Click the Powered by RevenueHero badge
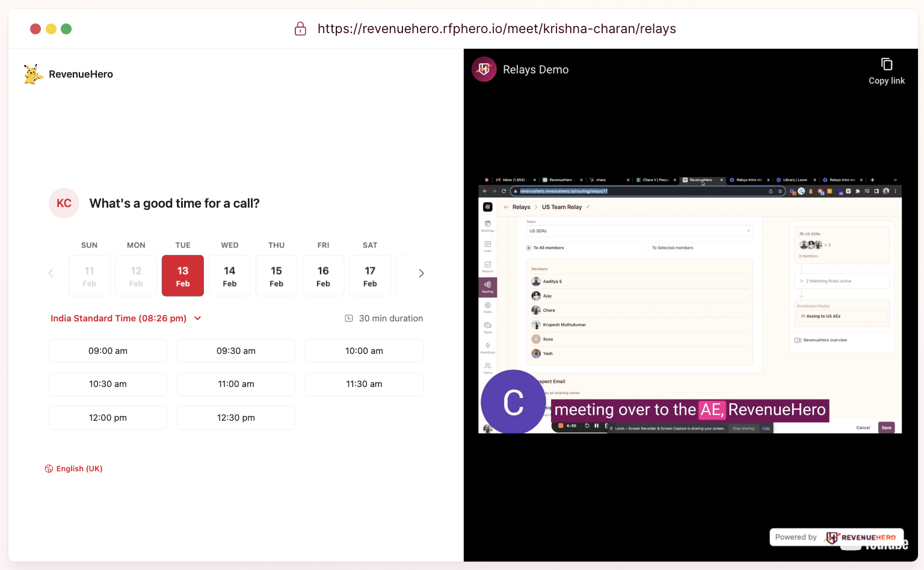 pyautogui.click(x=837, y=537)
